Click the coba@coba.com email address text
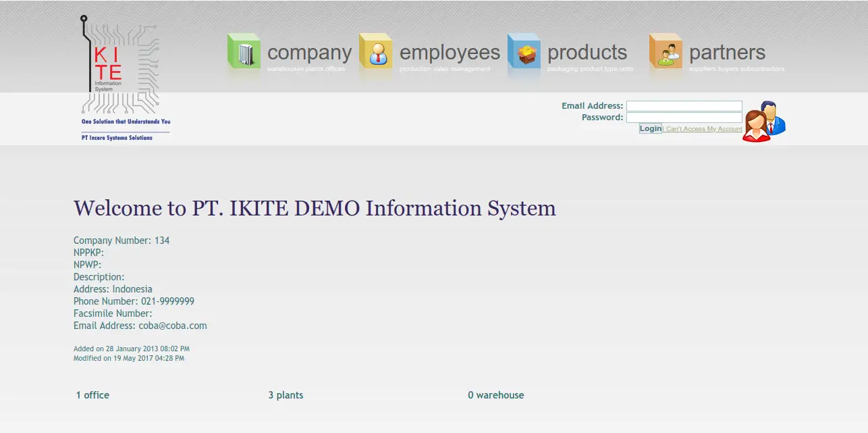868x433 pixels. 173,326
